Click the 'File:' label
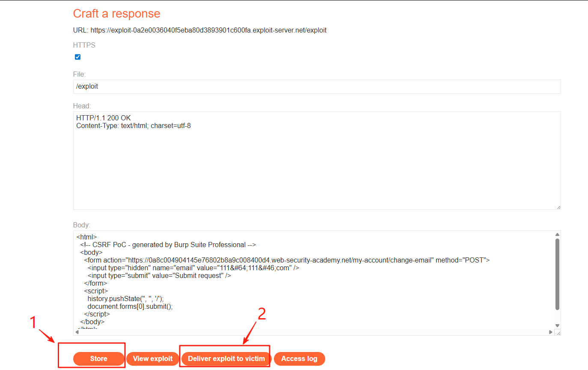Image resolution: width=588 pixels, height=370 pixels. click(80, 75)
